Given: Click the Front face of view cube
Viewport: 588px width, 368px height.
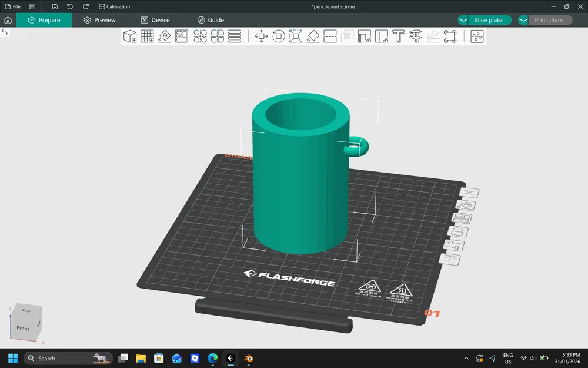Looking at the screenshot, I should point(23,328).
